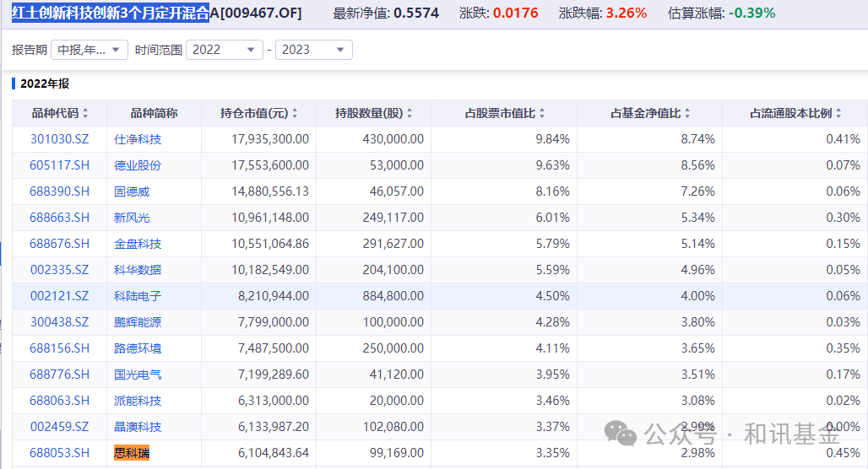Open the 派能科技 stock name link
Screen dimensions: 868x469
138,401
